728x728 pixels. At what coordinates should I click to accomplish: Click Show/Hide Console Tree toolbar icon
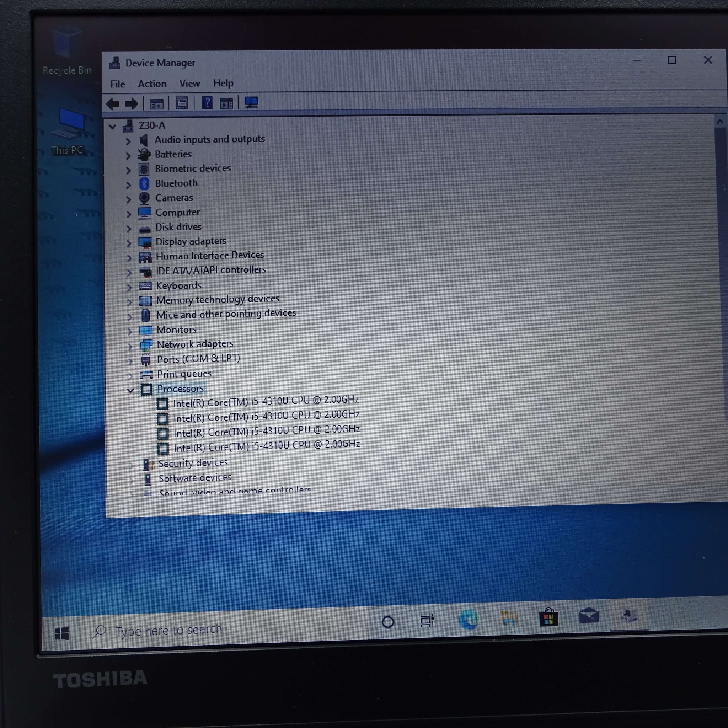pyautogui.click(x=157, y=104)
